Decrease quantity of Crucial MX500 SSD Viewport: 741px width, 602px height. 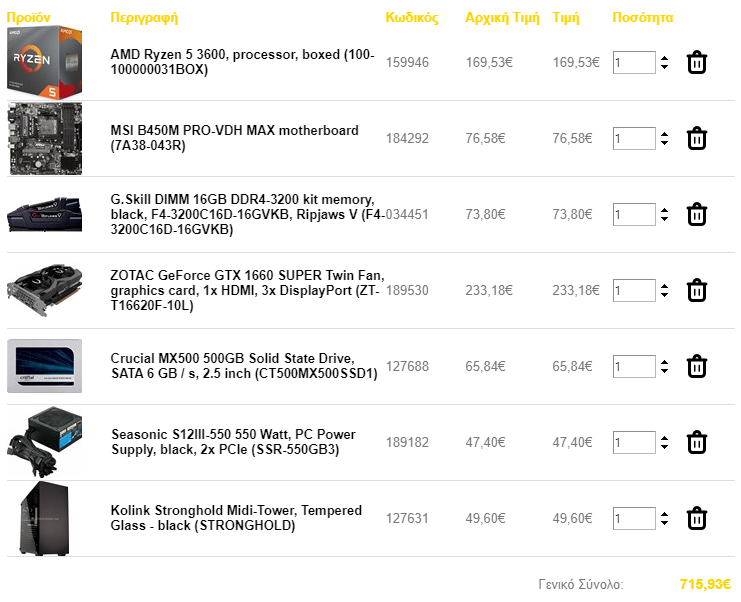pos(664,371)
